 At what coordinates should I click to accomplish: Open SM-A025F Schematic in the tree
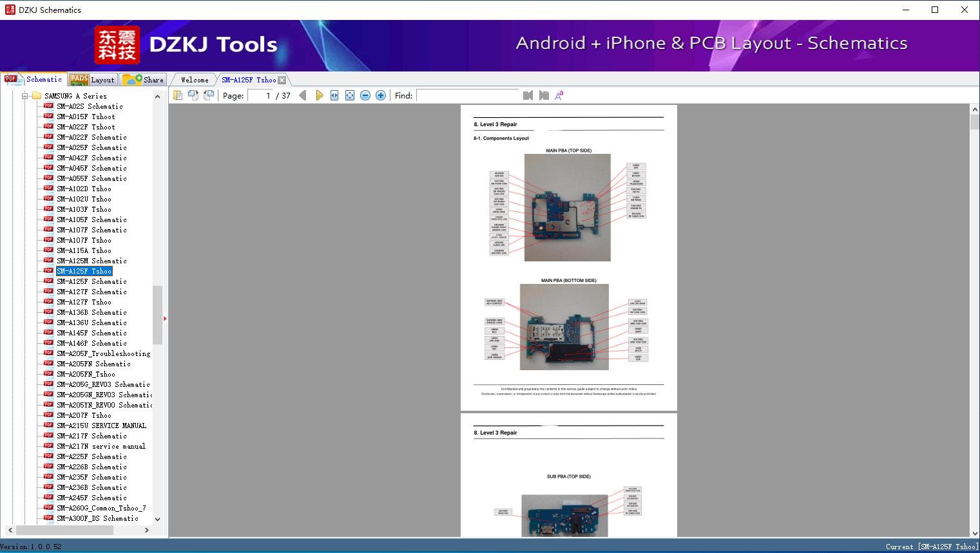(x=91, y=147)
